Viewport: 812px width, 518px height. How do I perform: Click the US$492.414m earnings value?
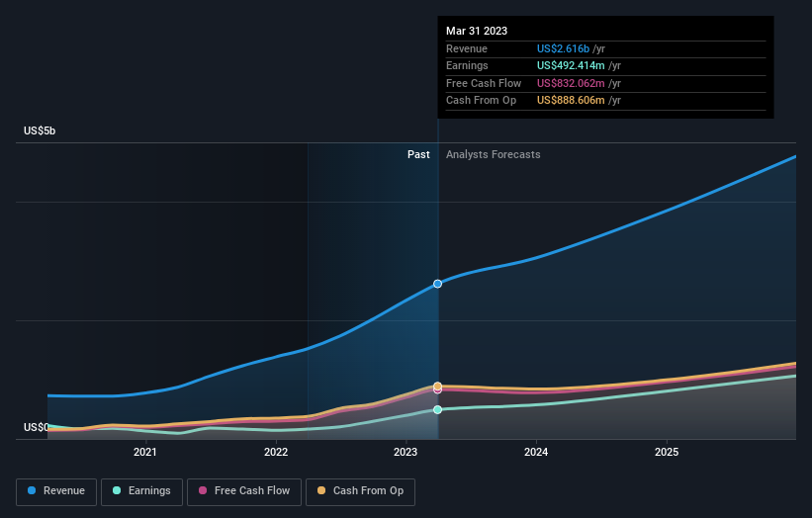tap(571, 65)
